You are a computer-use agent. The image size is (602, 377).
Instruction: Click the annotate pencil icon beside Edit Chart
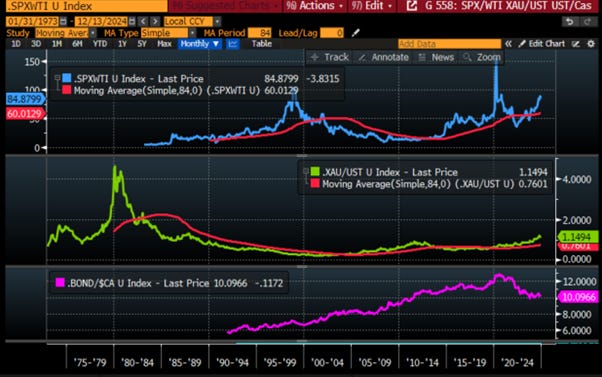[576, 44]
